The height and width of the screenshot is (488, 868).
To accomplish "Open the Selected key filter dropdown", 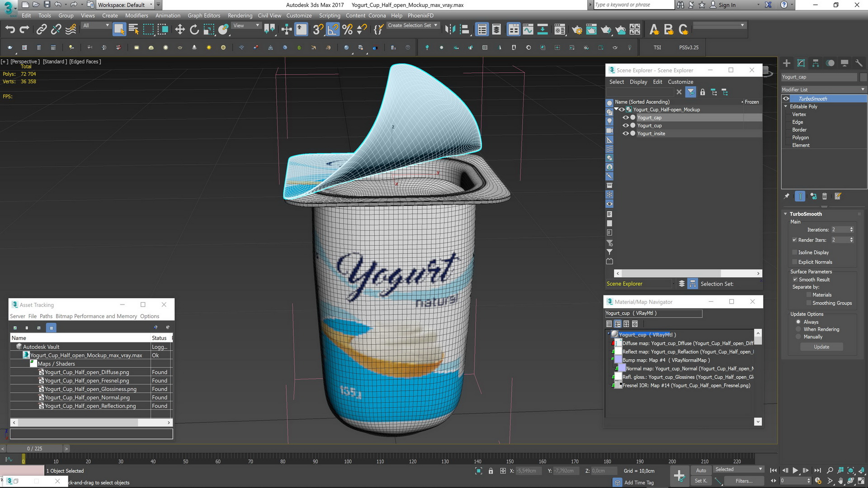I will pyautogui.click(x=739, y=469).
